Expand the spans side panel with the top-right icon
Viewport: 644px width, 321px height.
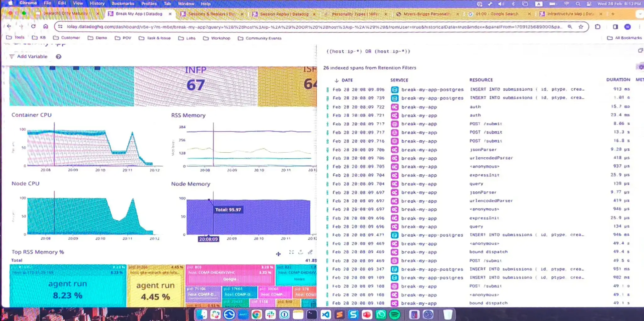tap(640, 50)
